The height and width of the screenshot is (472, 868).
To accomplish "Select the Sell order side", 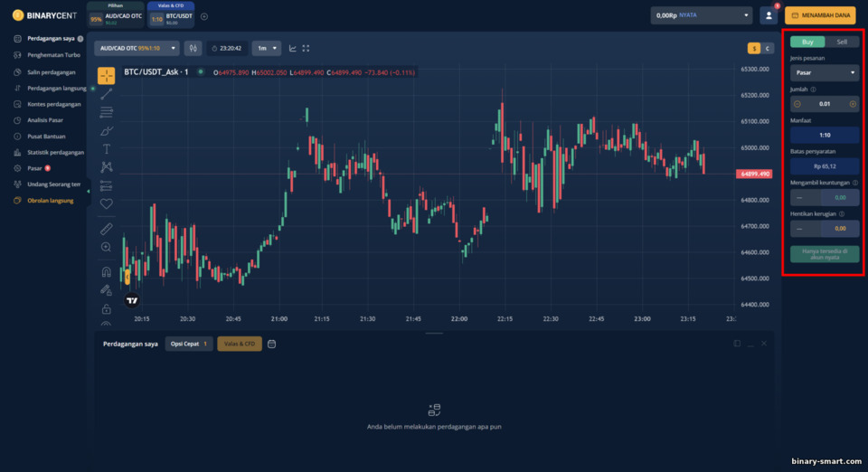I will [842, 42].
